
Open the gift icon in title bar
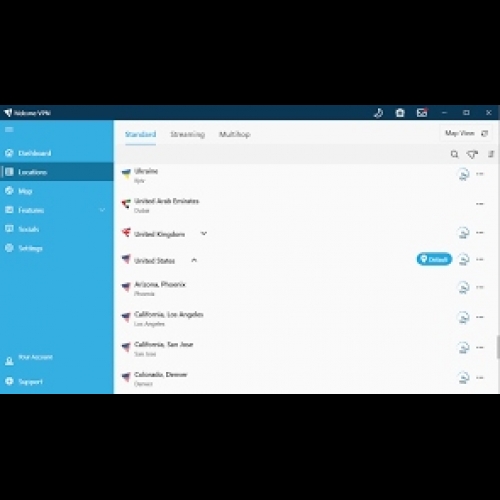click(x=400, y=113)
